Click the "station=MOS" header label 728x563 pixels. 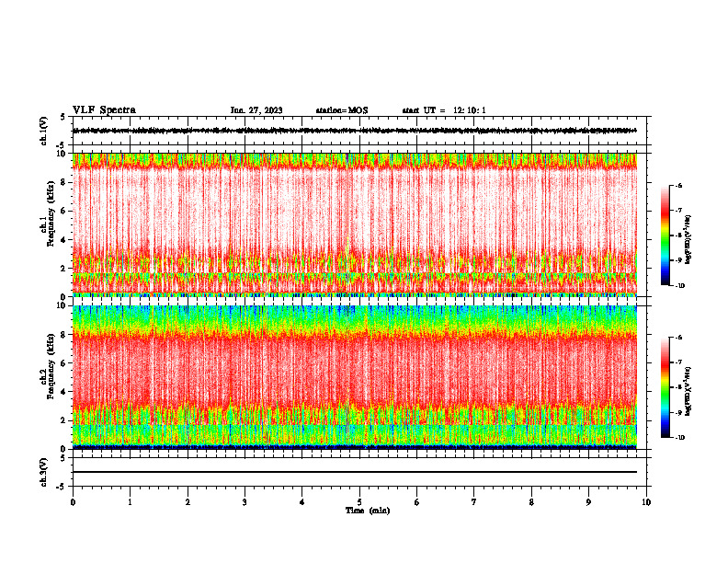tap(342, 110)
